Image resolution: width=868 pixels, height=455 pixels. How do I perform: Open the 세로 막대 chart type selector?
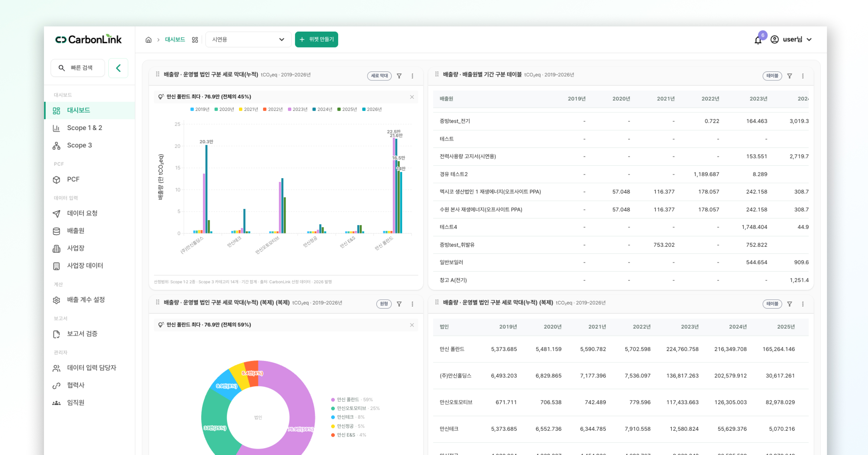coord(380,76)
